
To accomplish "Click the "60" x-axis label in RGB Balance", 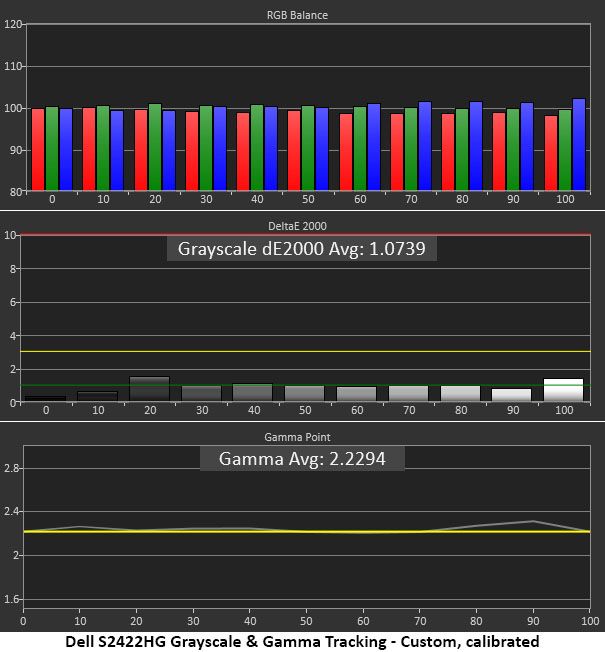I will click(x=360, y=199).
